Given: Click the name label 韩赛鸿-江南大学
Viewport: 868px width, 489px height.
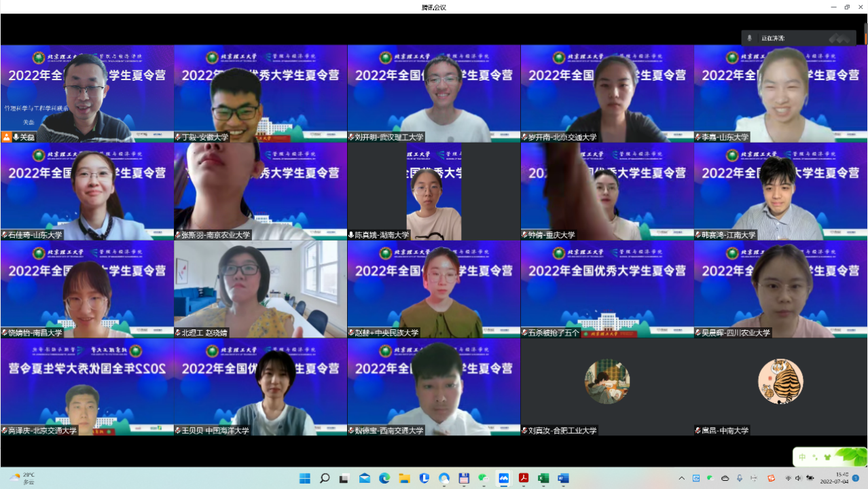Looking at the screenshot, I should pyautogui.click(x=729, y=235).
